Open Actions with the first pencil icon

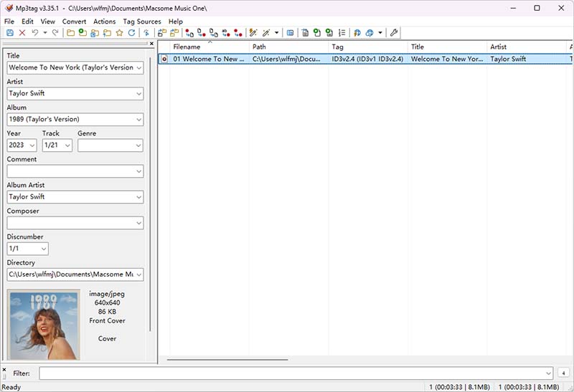[x=253, y=33]
